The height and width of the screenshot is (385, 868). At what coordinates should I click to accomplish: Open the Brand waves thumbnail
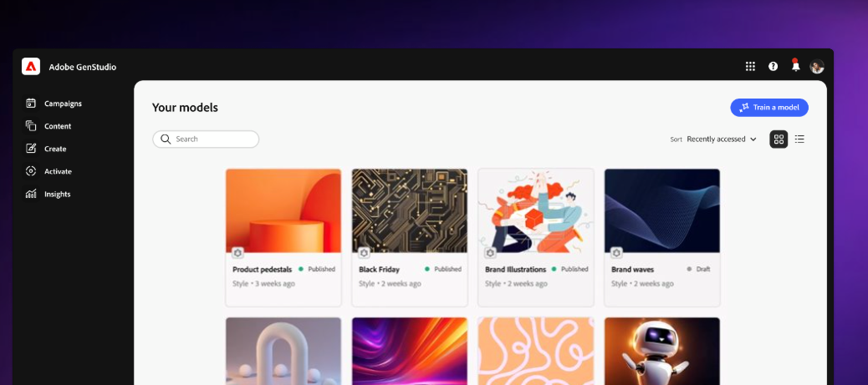tap(662, 210)
